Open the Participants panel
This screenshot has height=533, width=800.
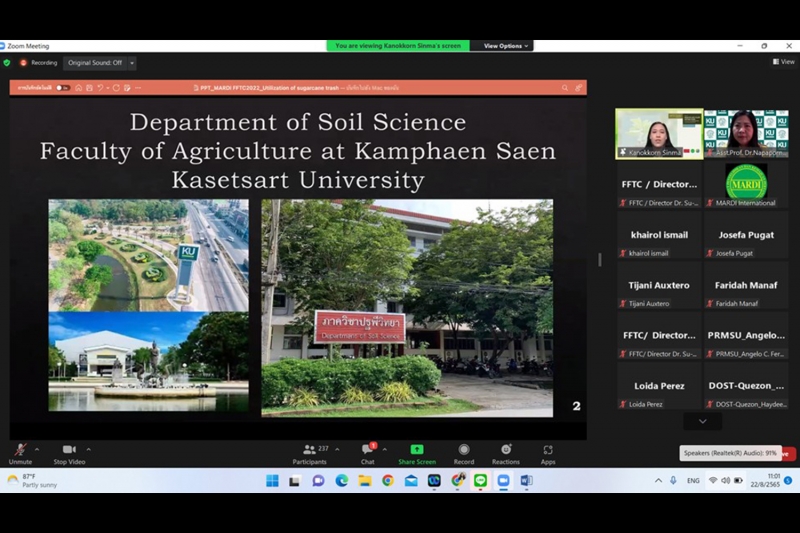point(310,450)
